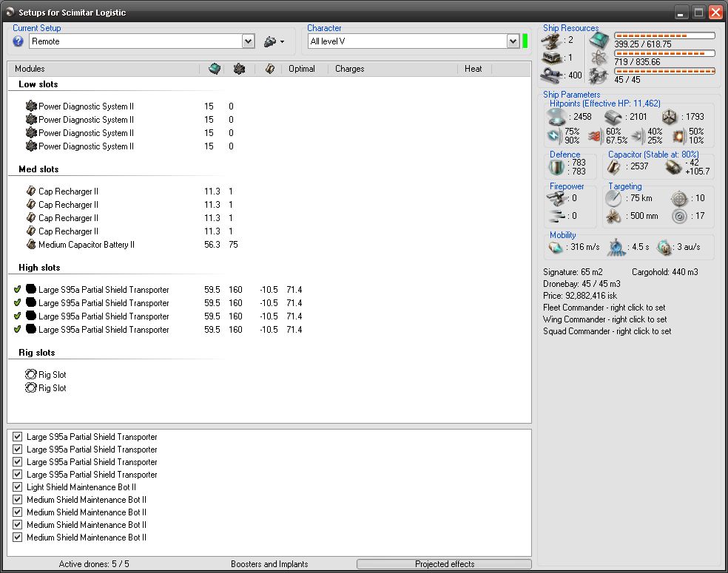This screenshot has height=573, width=728.
Task: Uncheck Light Shield Maintenance Bot II
Action: [x=17, y=486]
